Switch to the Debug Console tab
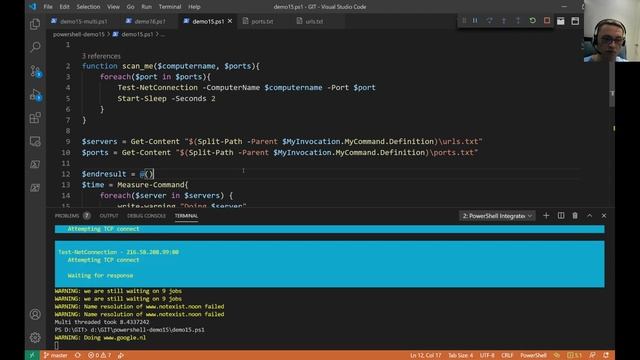This screenshot has height=360, width=640. [146, 216]
